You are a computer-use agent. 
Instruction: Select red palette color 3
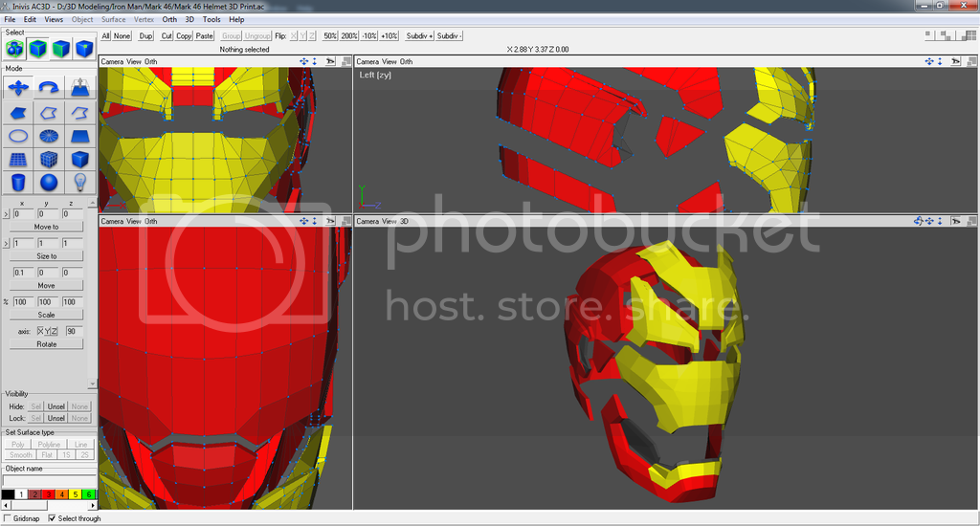pos(48,494)
